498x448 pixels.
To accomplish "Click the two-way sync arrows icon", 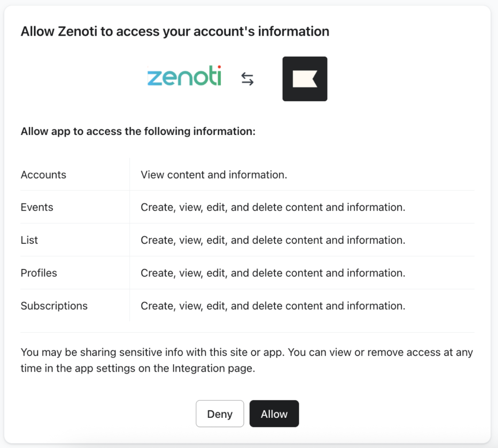I will click(x=247, y=79).
